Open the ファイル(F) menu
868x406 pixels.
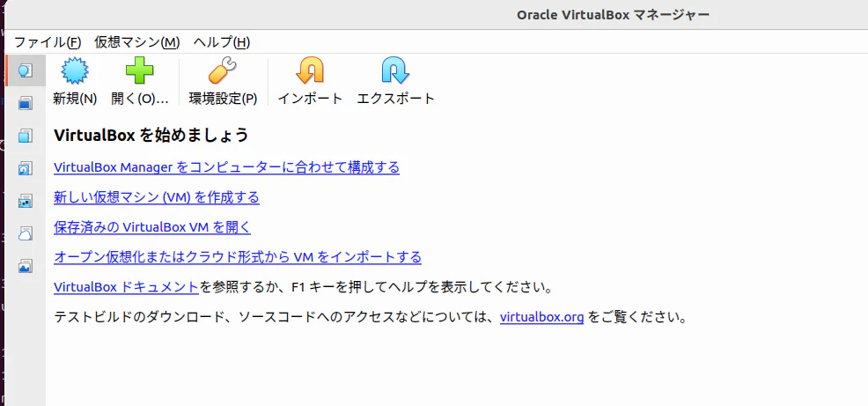pyautogui.click(x=48, y=42)
